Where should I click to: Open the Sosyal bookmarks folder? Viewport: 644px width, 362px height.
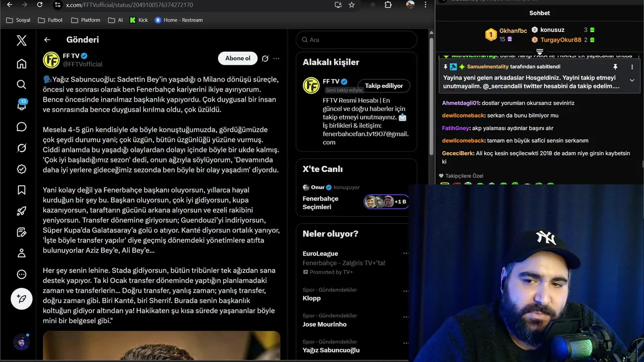pos(18,20)
